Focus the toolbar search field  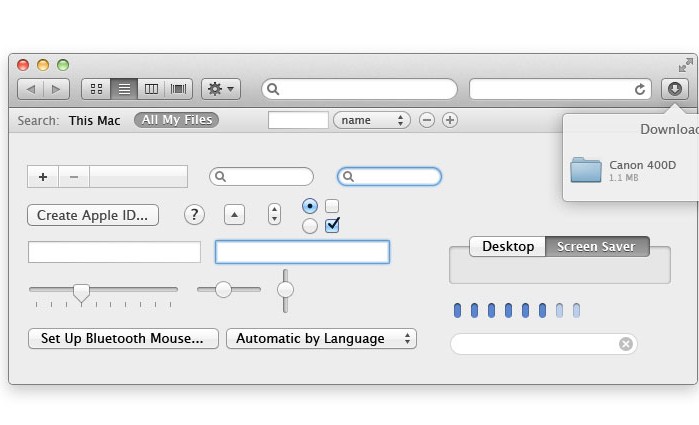click(x=359, y=89)
